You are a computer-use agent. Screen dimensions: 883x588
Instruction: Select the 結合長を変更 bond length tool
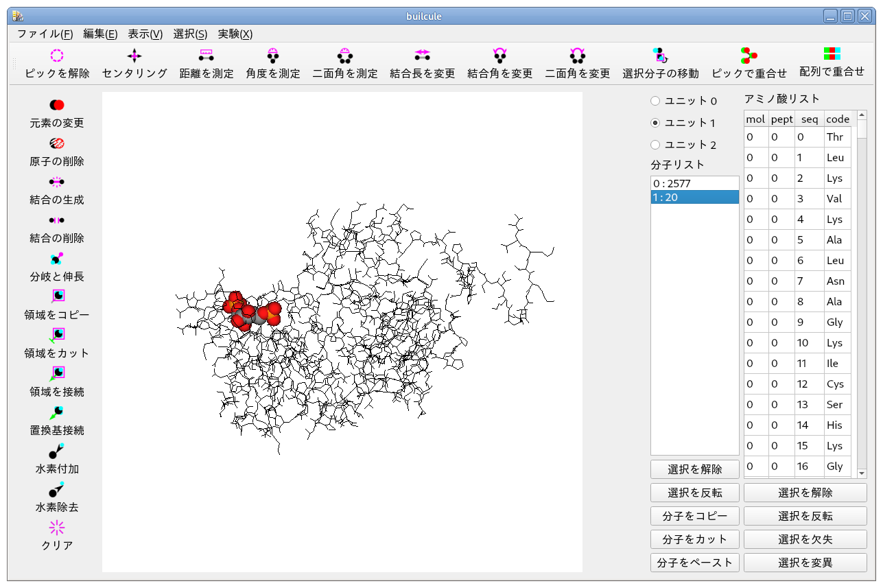[422, 56]
